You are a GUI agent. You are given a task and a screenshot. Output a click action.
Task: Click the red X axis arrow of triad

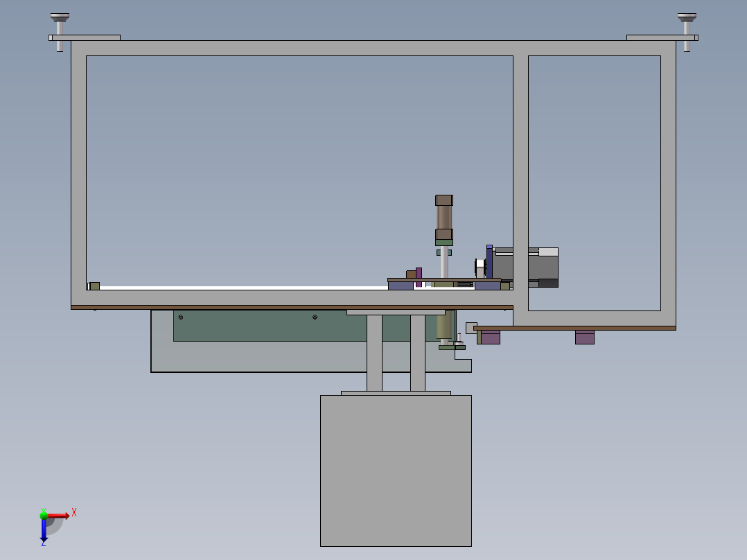point(58,516)
